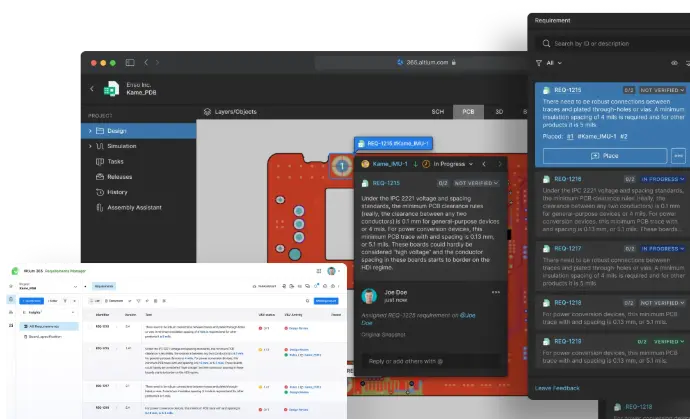Open the Kame_PCB project file icon
The height and width of the screenshot is (419, 690).
[111, 88]
